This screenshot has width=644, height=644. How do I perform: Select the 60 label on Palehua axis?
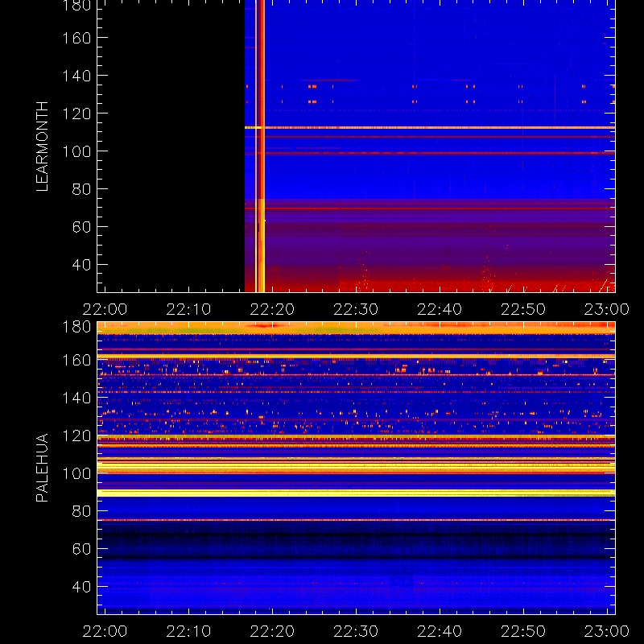click(x=81, y=549)
